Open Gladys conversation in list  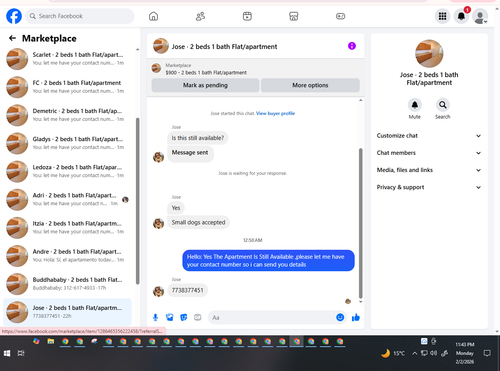pos(67,143)
